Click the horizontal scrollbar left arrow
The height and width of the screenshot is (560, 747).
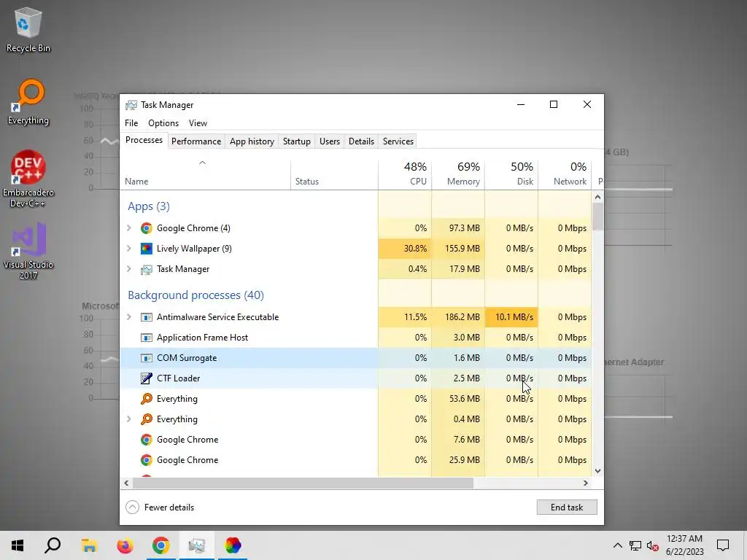(126, 483)
